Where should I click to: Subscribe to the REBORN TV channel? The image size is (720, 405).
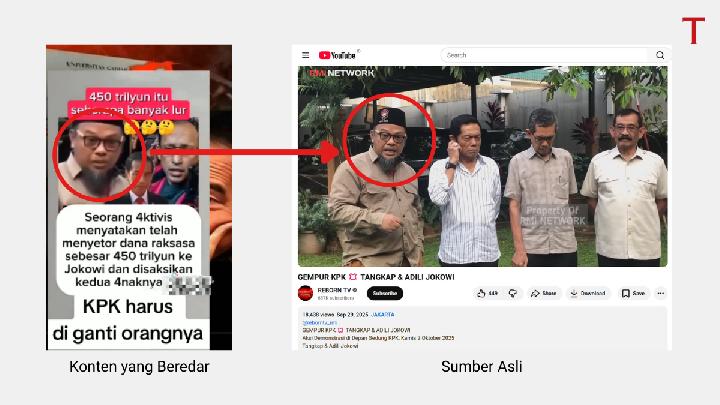[385, 293]
